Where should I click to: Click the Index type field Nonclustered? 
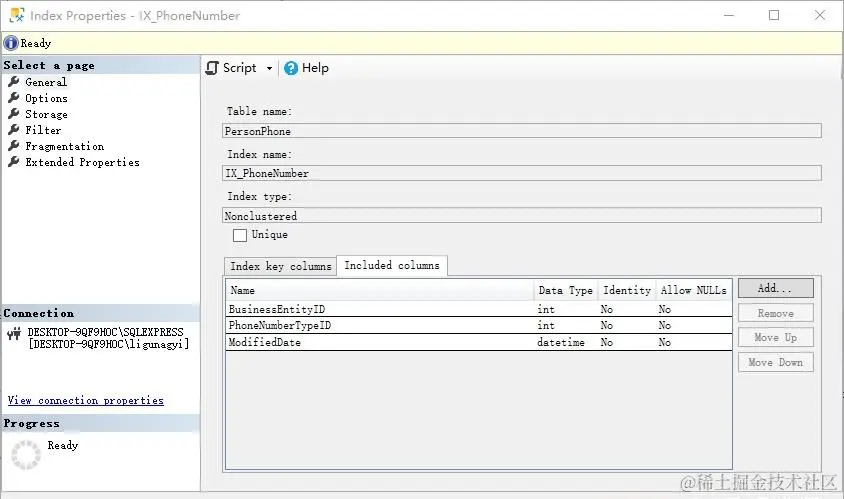click(522, 215)
